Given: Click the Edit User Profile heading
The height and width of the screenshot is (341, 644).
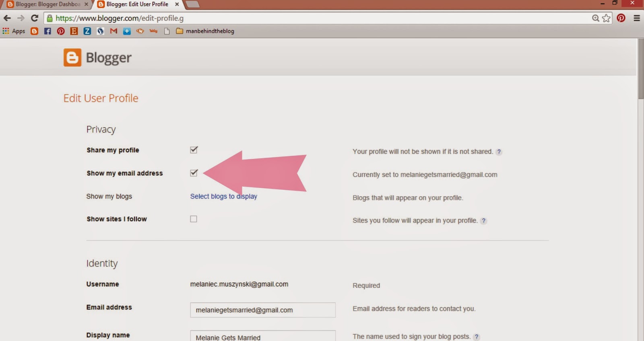Looking at the screenshot, I should (101, 98).
